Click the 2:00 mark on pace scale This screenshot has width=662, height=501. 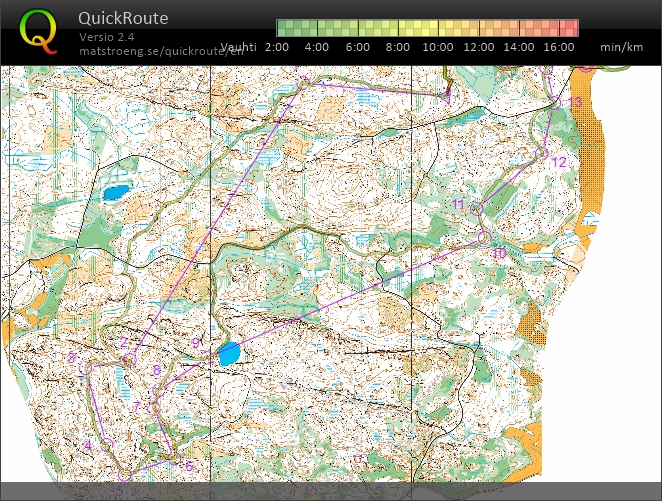coord(278,47)
